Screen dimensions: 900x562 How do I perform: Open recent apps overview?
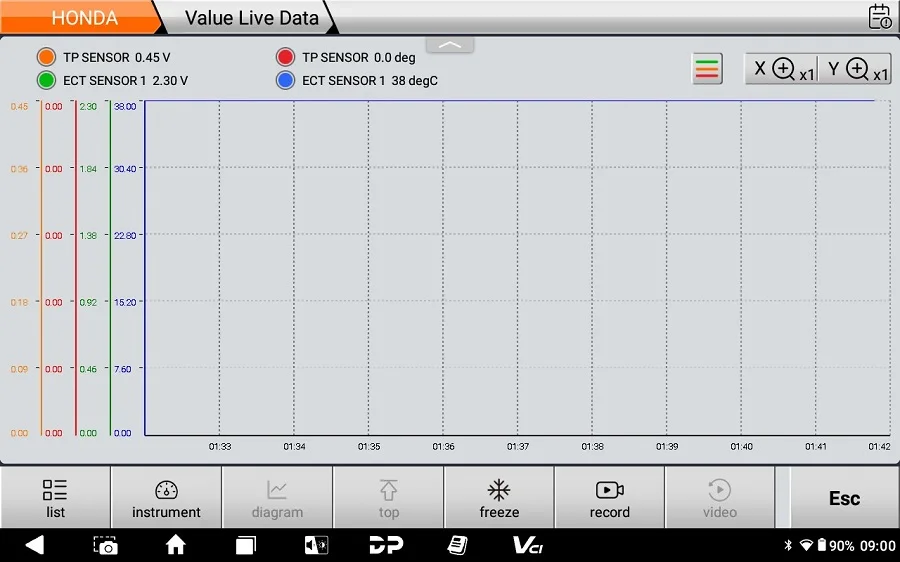[x=246, y=545]
